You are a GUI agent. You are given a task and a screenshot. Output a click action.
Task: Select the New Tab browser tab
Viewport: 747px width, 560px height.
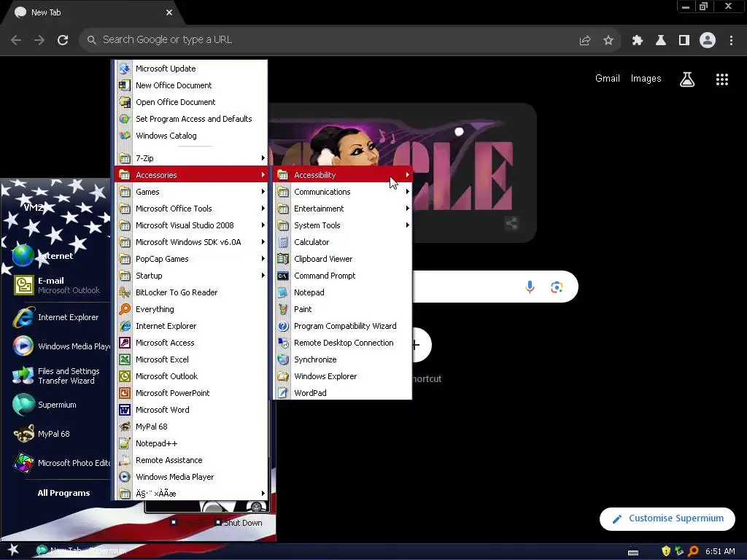tap(93, 12)
